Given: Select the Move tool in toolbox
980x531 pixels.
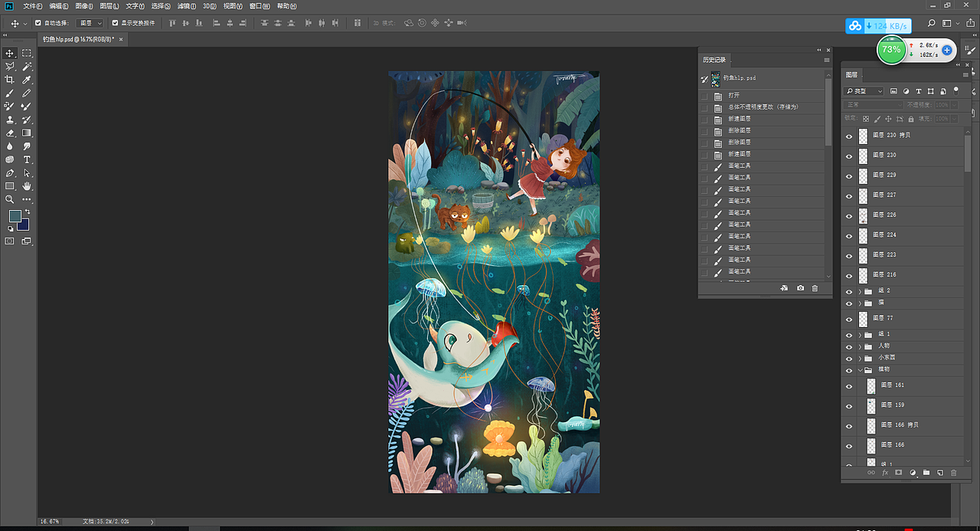Looking at the screenshot, I should point(10,53).
